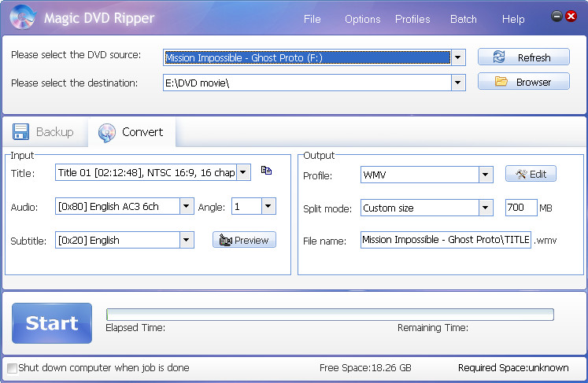Minimize the Magic DVD Ripper window
Image resolution: width=588 pixels, height=383 pixels.
[557, 16]
